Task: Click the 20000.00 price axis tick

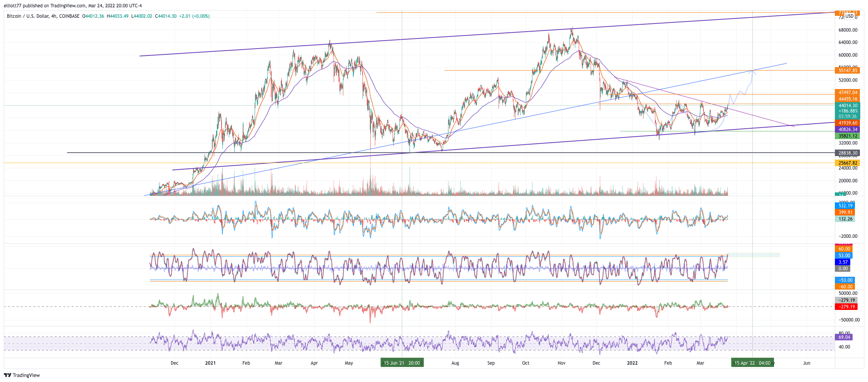Action: 848,181
